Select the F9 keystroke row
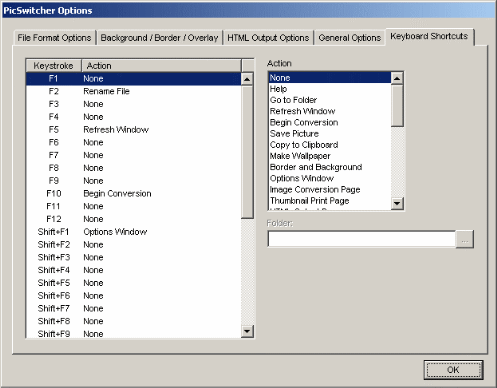Image resolution: width=497 pixels, height=388 pixels. tap(134, 181)
